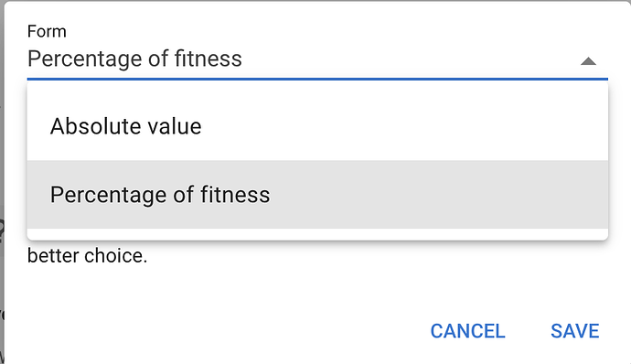Screen dimensions: 631x364
Task: Click the blue underline of the Form field
Action: (317, 79)
